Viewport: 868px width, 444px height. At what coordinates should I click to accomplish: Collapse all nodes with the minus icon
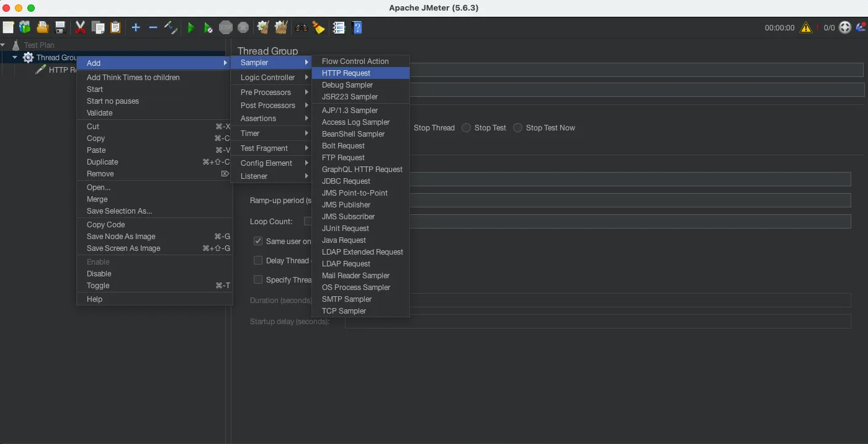click(x=153, y=27)
